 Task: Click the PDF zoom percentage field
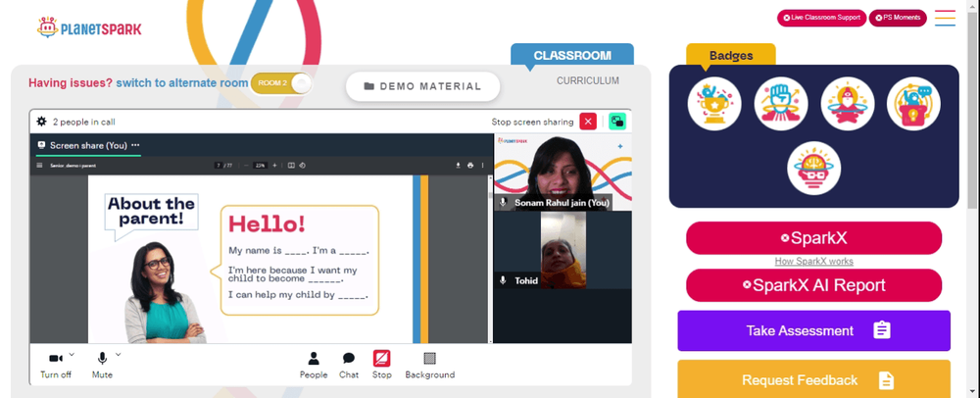coord(260,166)
